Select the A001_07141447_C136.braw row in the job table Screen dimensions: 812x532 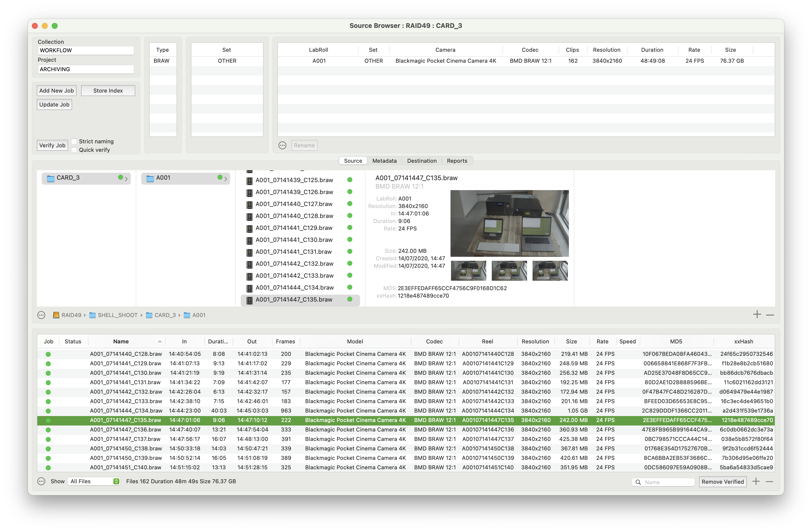pos(406,429)
